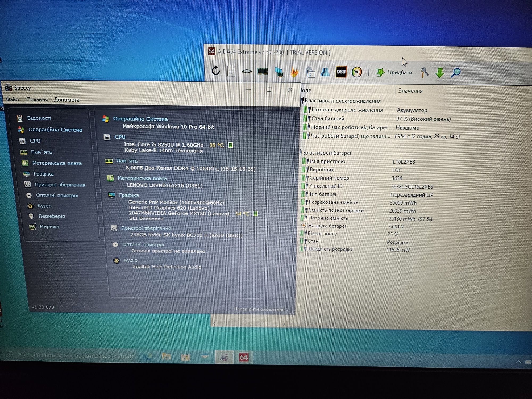The image size is (532, 399).
Task: Click the AIDA64 title bar 64 icon
Action: pyautogui.click(x=211, y=51)
